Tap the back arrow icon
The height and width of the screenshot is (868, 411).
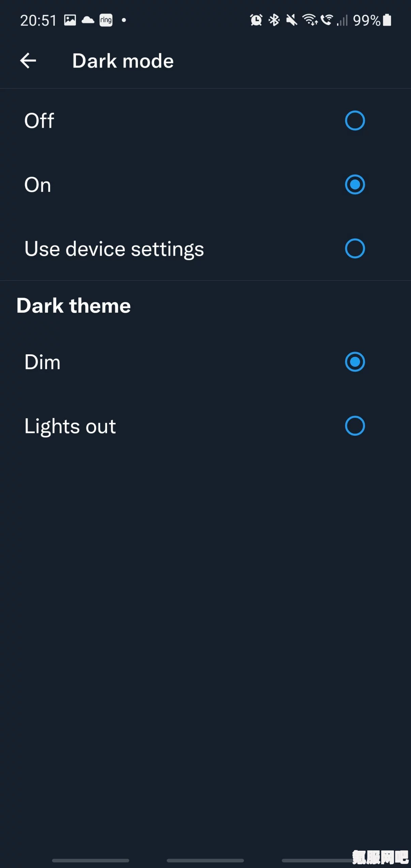point(28,61)
